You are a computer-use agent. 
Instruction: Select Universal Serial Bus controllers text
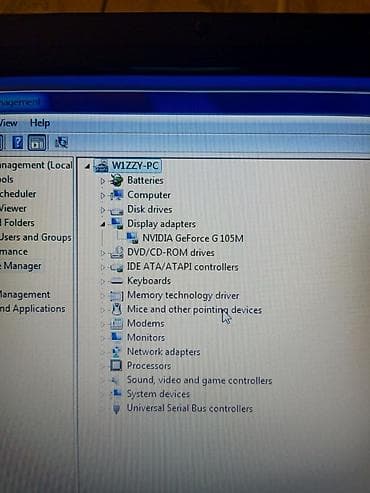click(190, 408)
